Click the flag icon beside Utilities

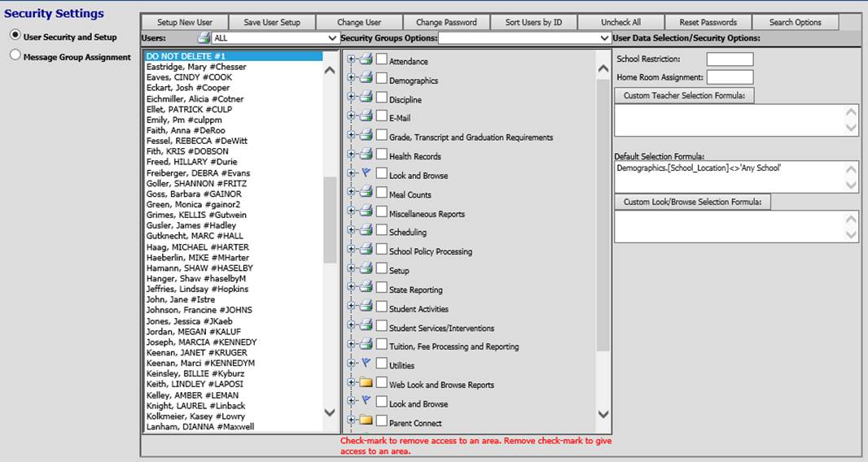(x=366, y=363)
